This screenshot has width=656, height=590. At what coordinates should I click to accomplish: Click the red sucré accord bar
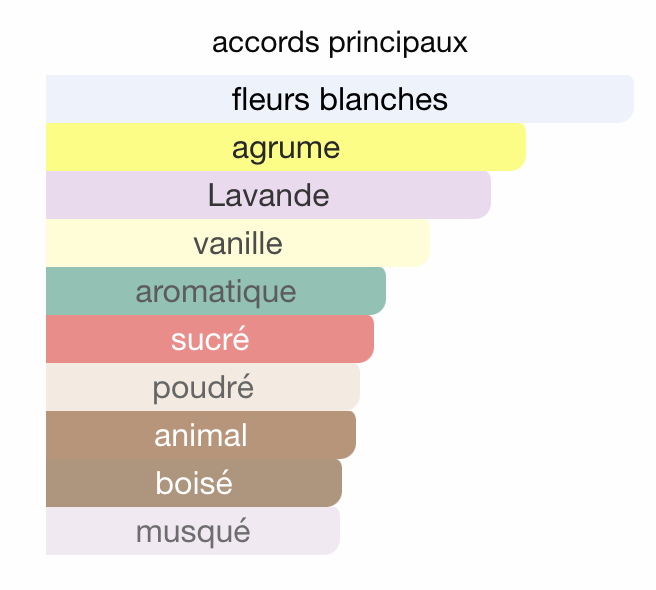[x=210, y=339]
